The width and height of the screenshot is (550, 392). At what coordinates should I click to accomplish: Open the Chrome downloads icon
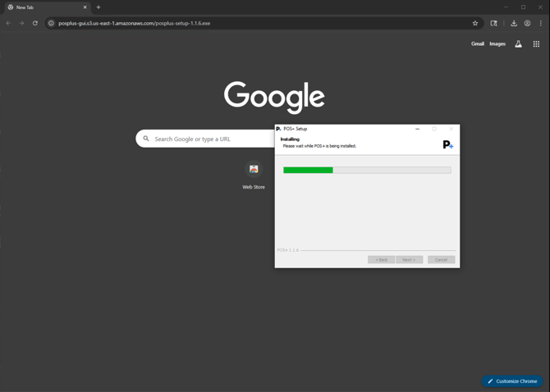point(514,23)
